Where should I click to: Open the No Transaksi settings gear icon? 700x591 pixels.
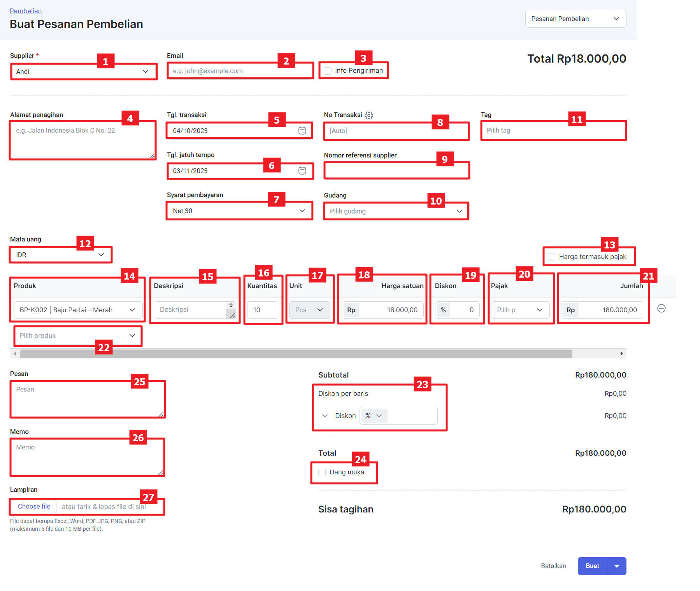(x=369, y=115)
